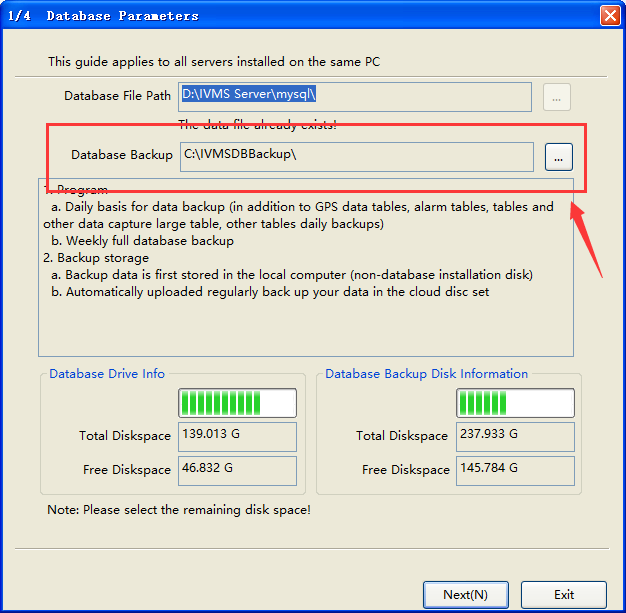Click the 'Database File Path' label
Image resolution: width=626 pixels, height=613 pixels.
(x=117, y=96)
